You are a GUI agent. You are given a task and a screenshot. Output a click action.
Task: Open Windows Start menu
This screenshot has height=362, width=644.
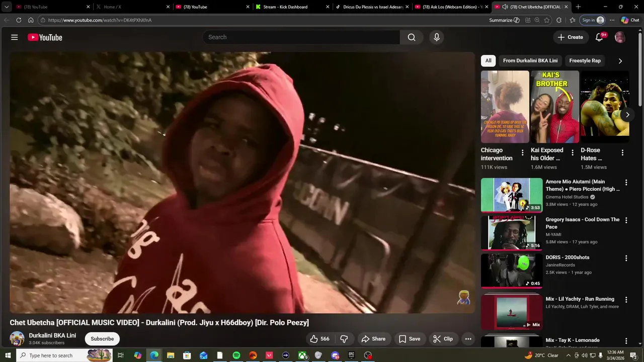8,355
